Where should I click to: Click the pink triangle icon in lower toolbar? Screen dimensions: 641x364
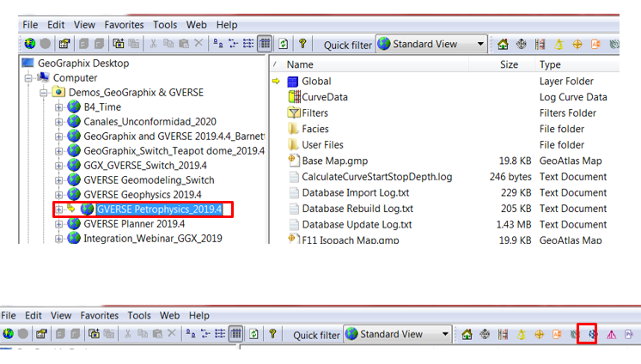pos(611,335)
